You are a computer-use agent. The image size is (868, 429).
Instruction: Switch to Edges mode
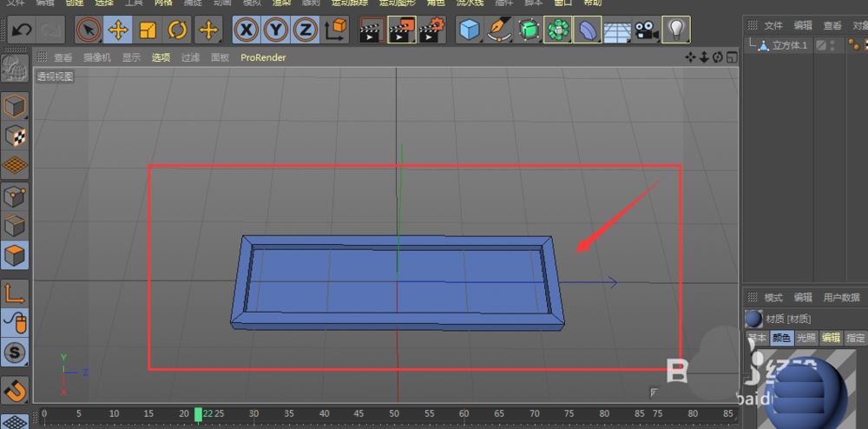[15, 226]
